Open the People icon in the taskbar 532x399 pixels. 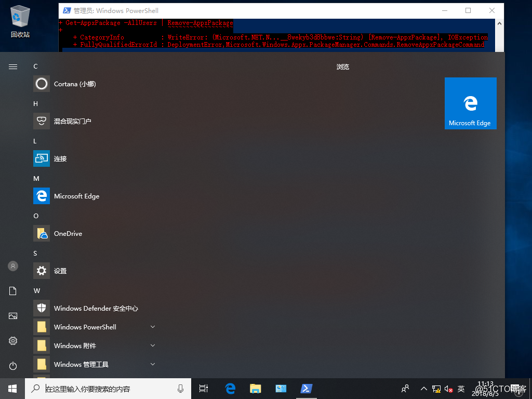click(x=405, y=389)
